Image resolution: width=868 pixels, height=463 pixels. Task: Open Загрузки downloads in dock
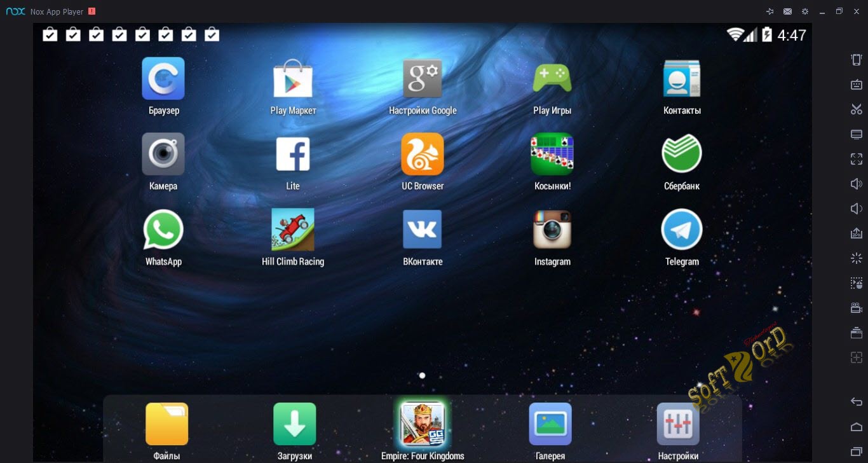(295, 424)
